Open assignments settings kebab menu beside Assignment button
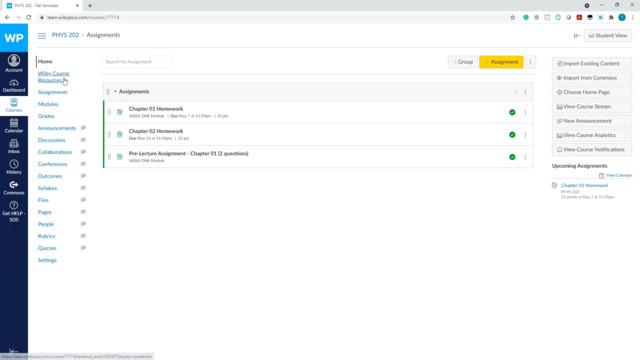The height and width of the screenshot is (360, 640). pyautogui.click(x=530, y=62)
